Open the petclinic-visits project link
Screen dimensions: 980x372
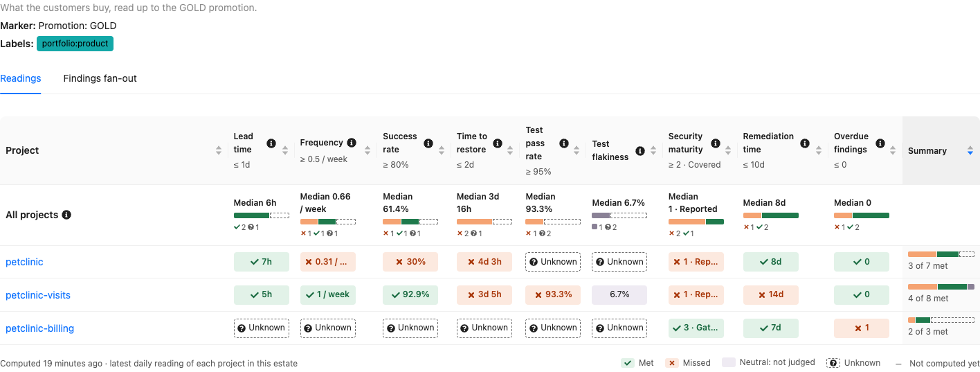[x=38, y=295]
